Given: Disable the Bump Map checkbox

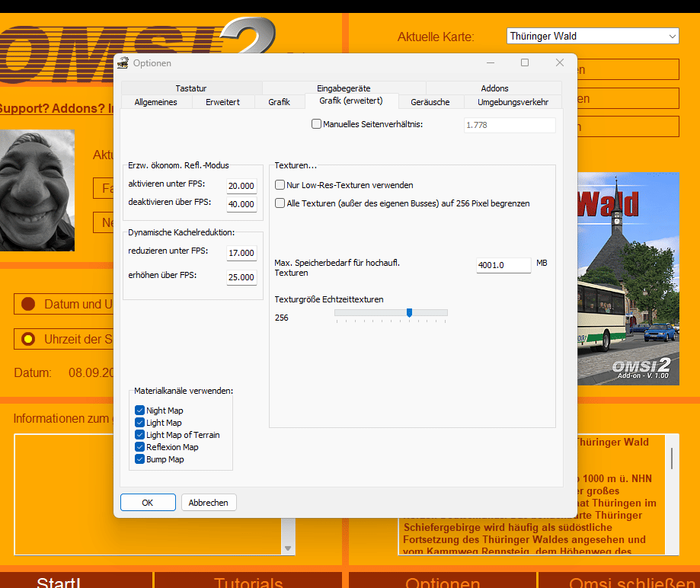Looking at the screenshot, I should click(x=139, y=459).
